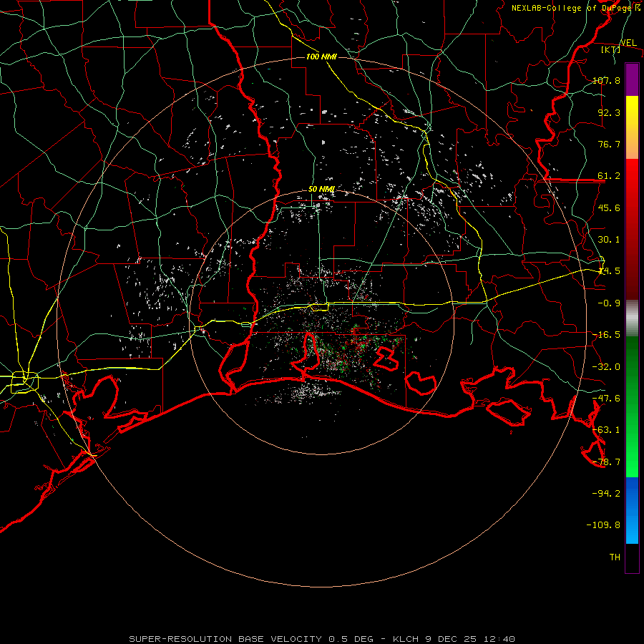Pick the purple segment of the velocity scale
The width and height of the screenshot is (644, 644).
click(632, 79)
